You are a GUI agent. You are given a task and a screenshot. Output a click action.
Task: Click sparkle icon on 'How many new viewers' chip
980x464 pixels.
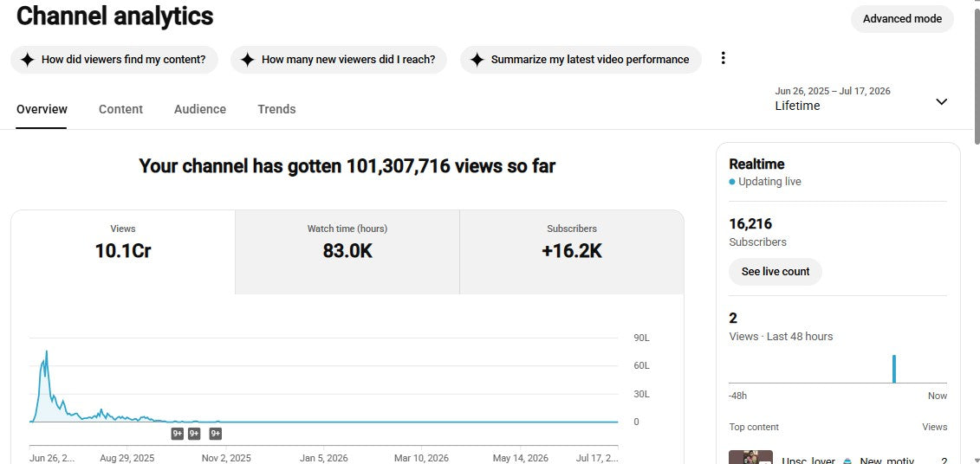(x=248, y=60)
